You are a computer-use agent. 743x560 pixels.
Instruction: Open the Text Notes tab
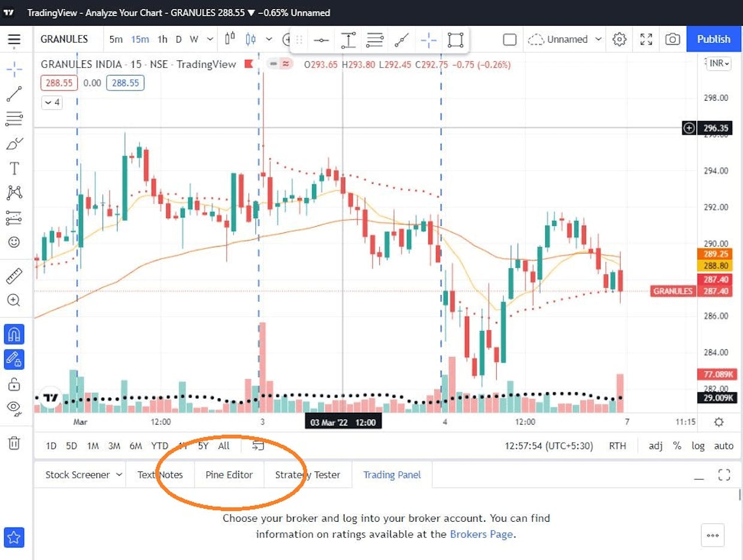[160, 474]
